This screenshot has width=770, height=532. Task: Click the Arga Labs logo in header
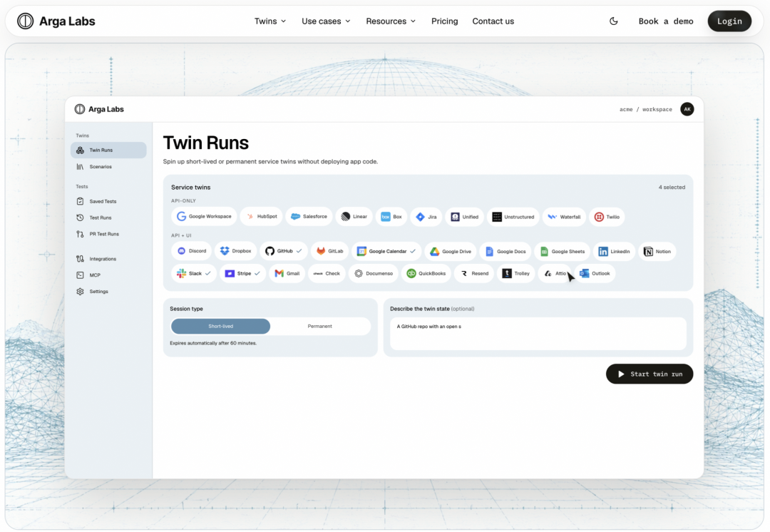(x=56, y=21)
